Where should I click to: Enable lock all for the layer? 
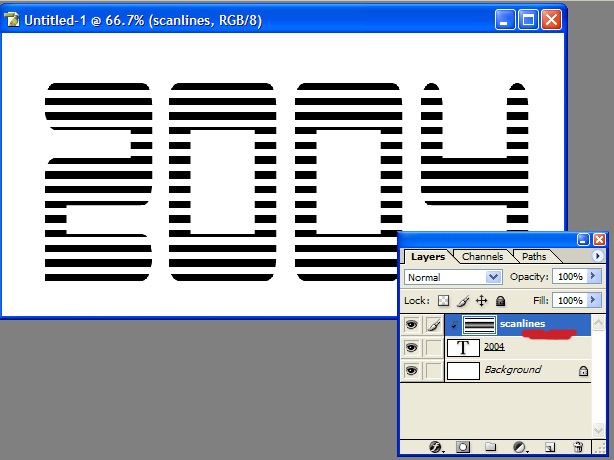[x=500, y=300]
